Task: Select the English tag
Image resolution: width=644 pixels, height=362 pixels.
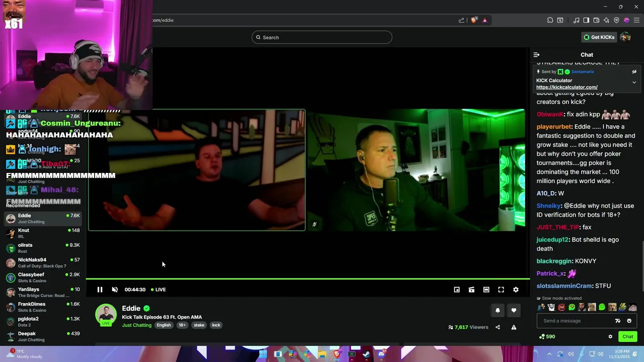Action: tap(164, 325)
